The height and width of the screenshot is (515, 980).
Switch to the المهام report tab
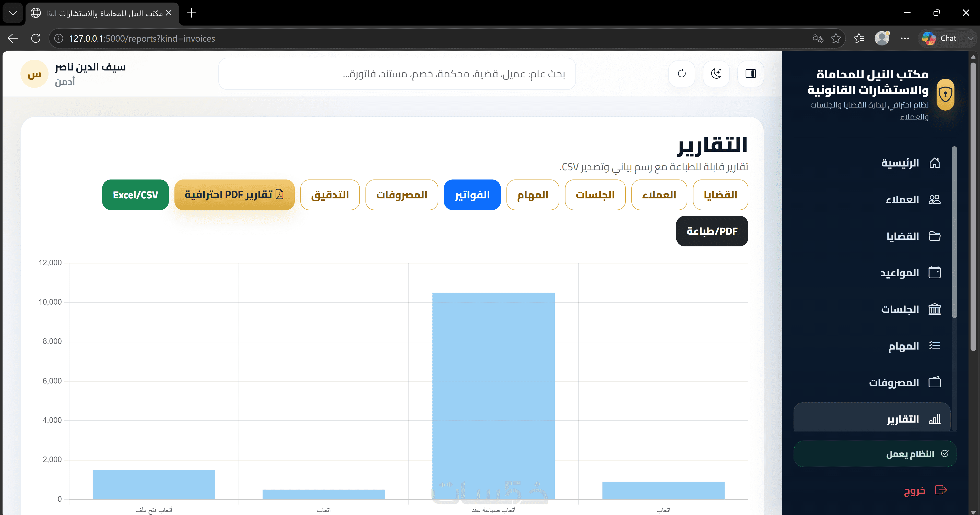[x=533, y=195]
